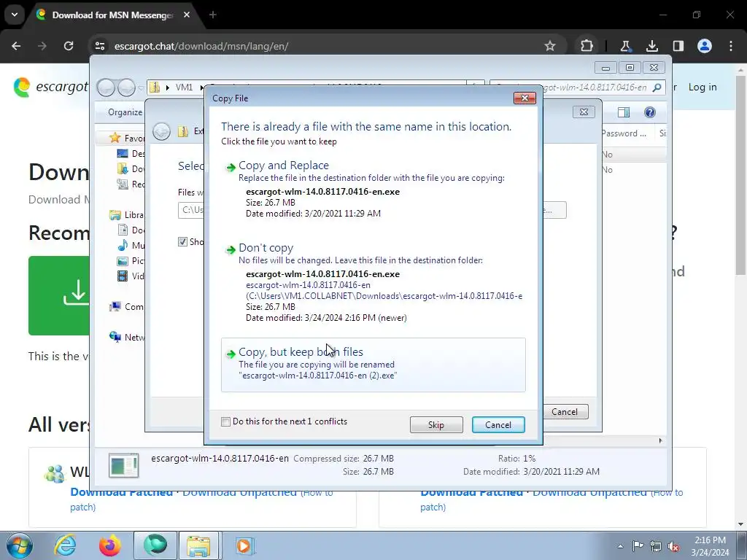Bookmark this page with the star icon

click(x=550, y=46)
